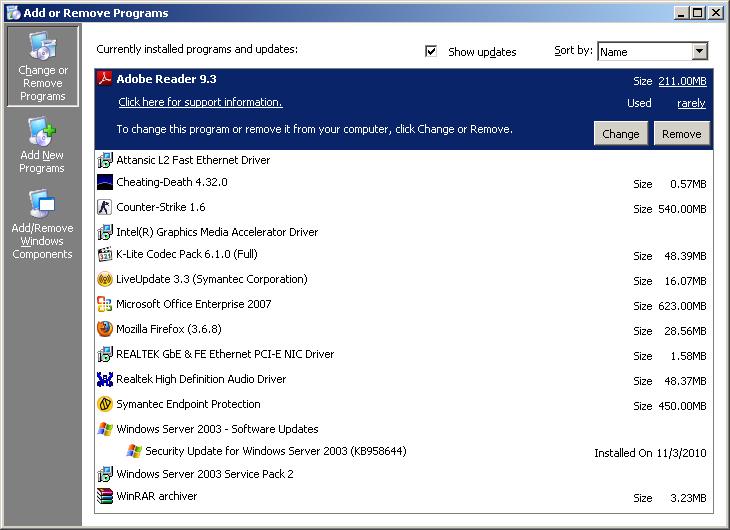
Task: Click the '623.00MB' size value
Action: pos(682,306)
